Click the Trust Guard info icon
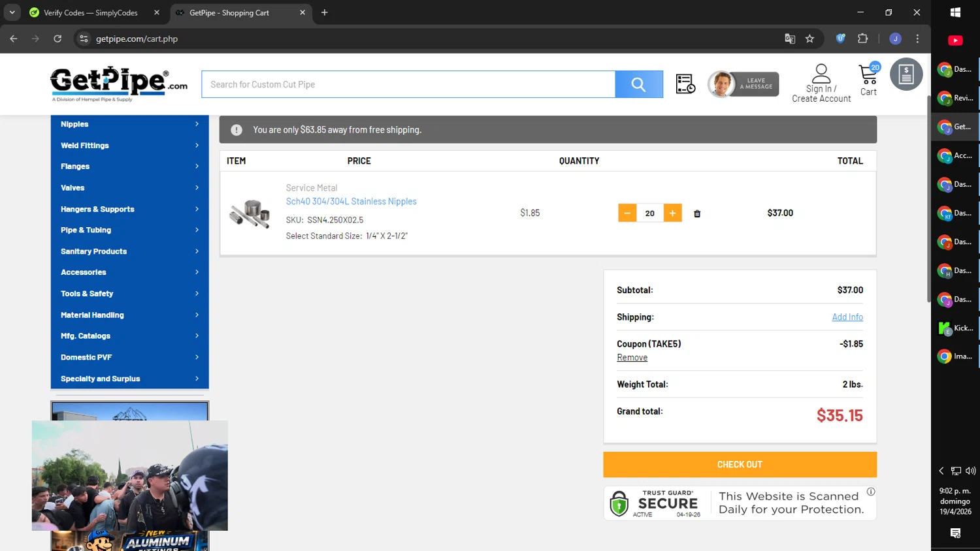Image resolution: width=980 pixels, height=551 pixels. tap(871, 492)
